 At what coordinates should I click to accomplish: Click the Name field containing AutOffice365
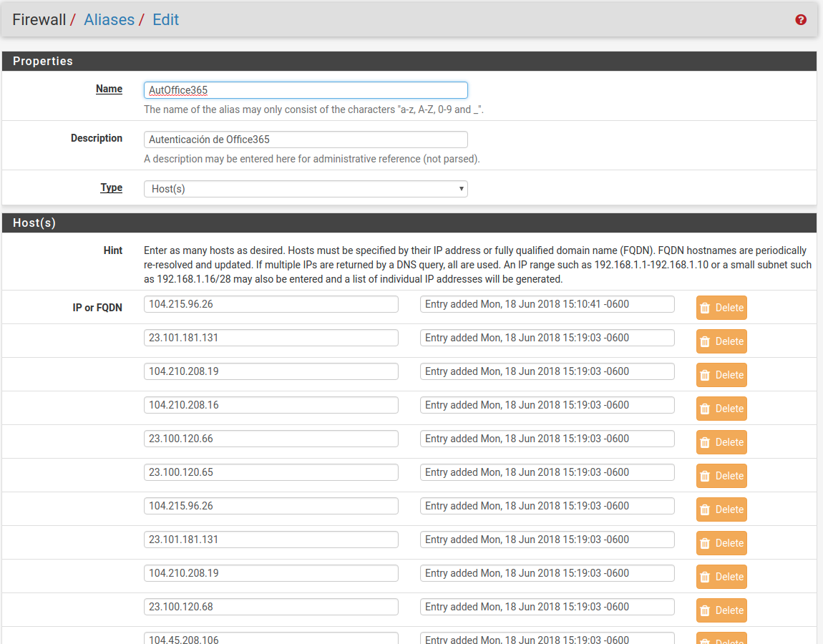(x=306, y=90)
